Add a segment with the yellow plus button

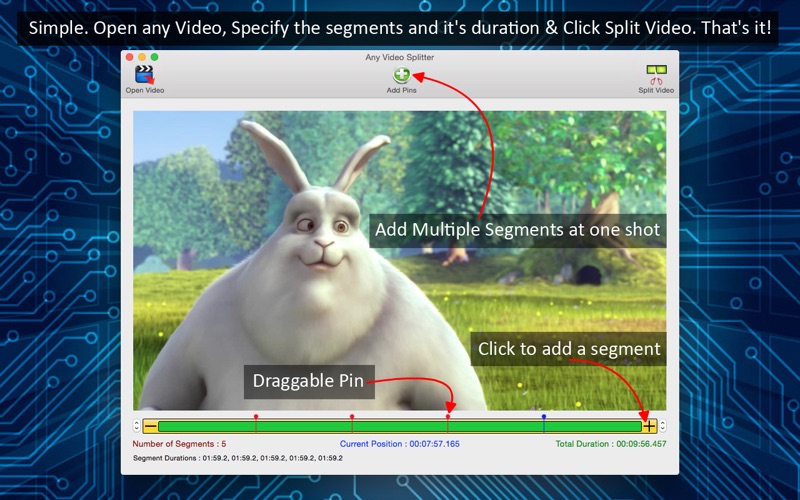coord(649,426)
